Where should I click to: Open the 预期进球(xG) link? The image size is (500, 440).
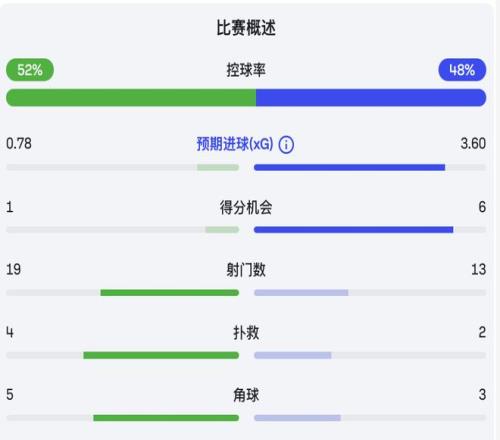pos(235,144)
